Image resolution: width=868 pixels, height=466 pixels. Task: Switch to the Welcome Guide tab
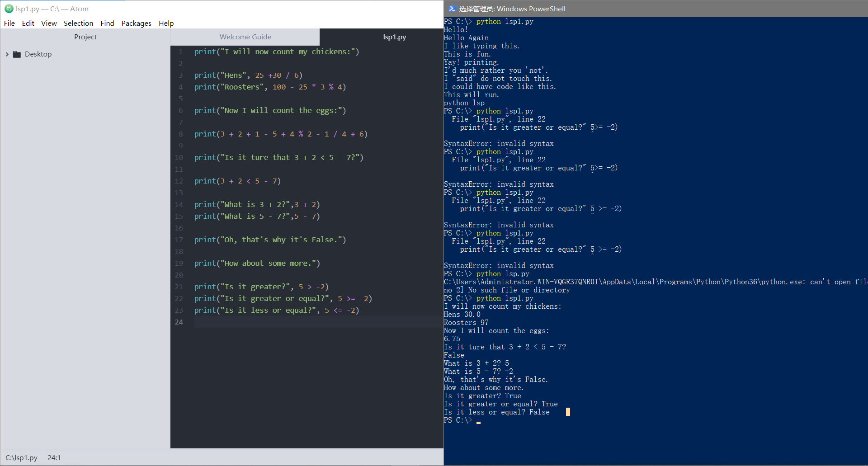245,37
